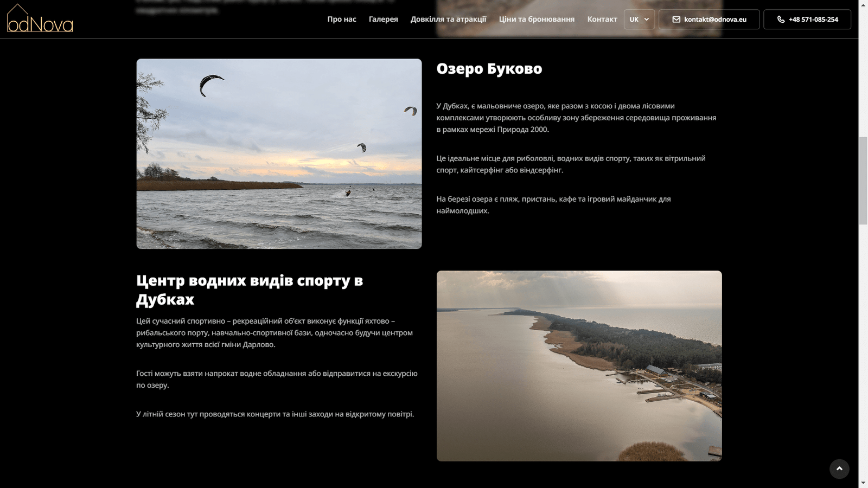Image resolution: width=868 pixels, height=488 pixels.
Task: Open the aerial spit and marina photo
Action: coord(579,366)
